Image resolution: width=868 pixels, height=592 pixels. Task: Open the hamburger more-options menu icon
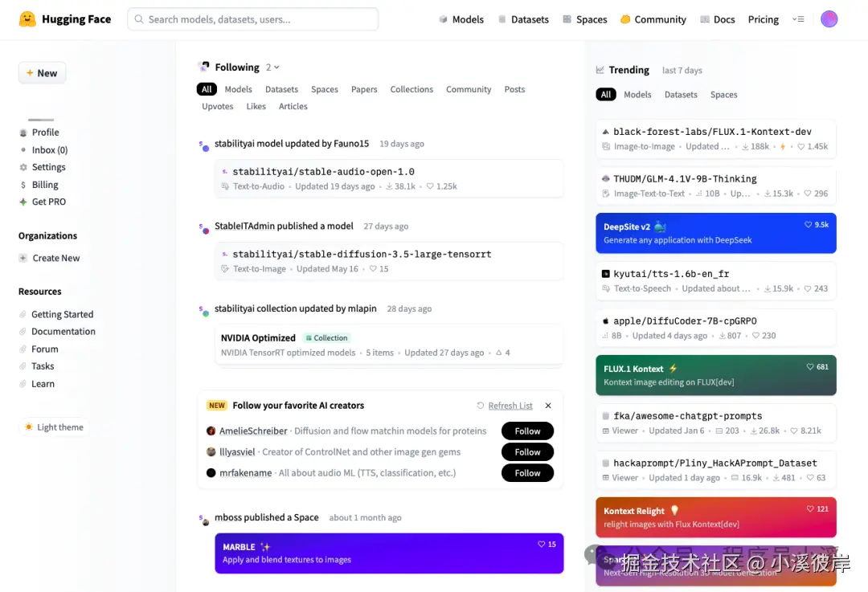pos(798,19)
